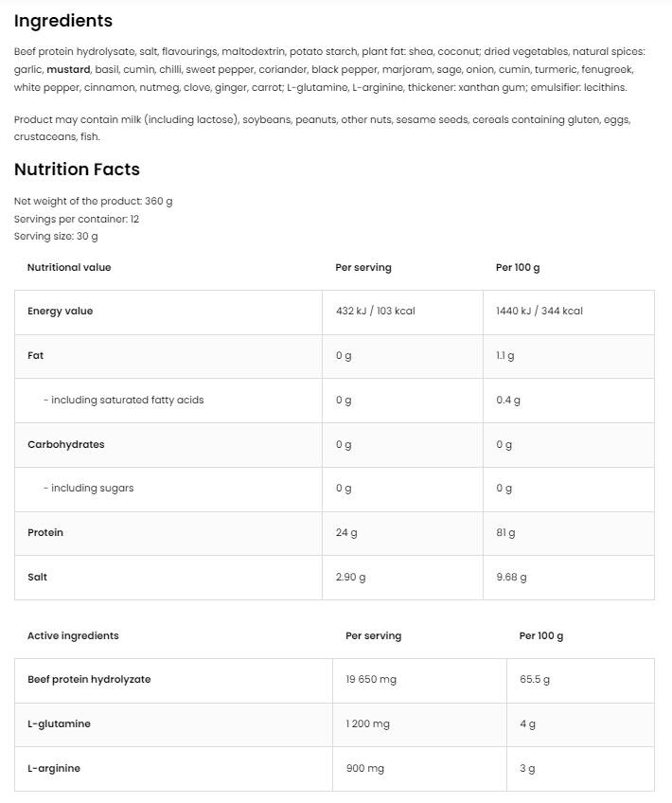The height and width of the screenshot is (803, 672).
Task: Click the net weight 360 g line
Action: pyautogui.click(x=94, y=201)
